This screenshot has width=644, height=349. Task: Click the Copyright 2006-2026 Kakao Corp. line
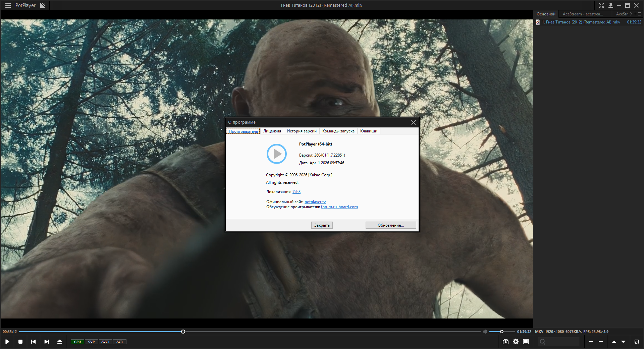(299, 175)
